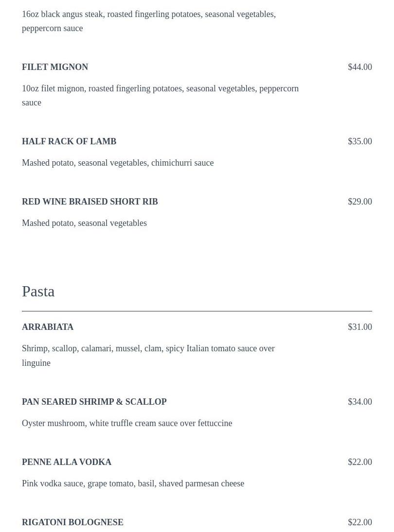Choose the RED WINE BRAISED SHORT RIB title
Viewport: 394px width, 532px height.
coord(90,202)
